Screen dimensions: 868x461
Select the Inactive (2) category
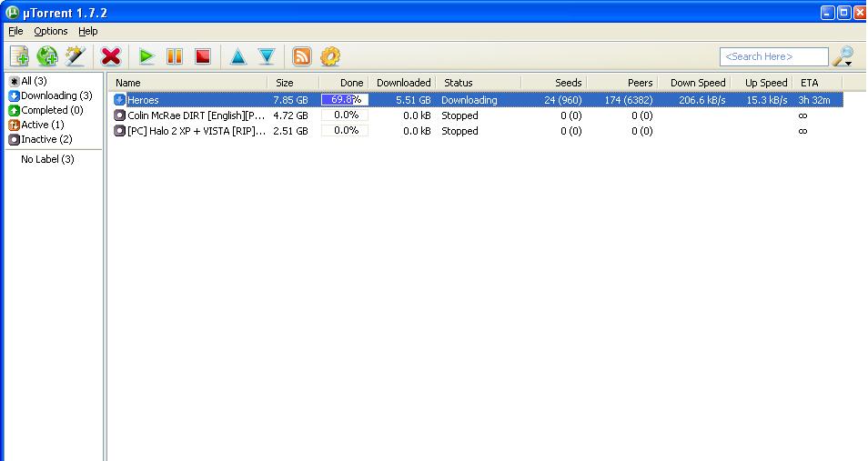(x=40, y=139)
